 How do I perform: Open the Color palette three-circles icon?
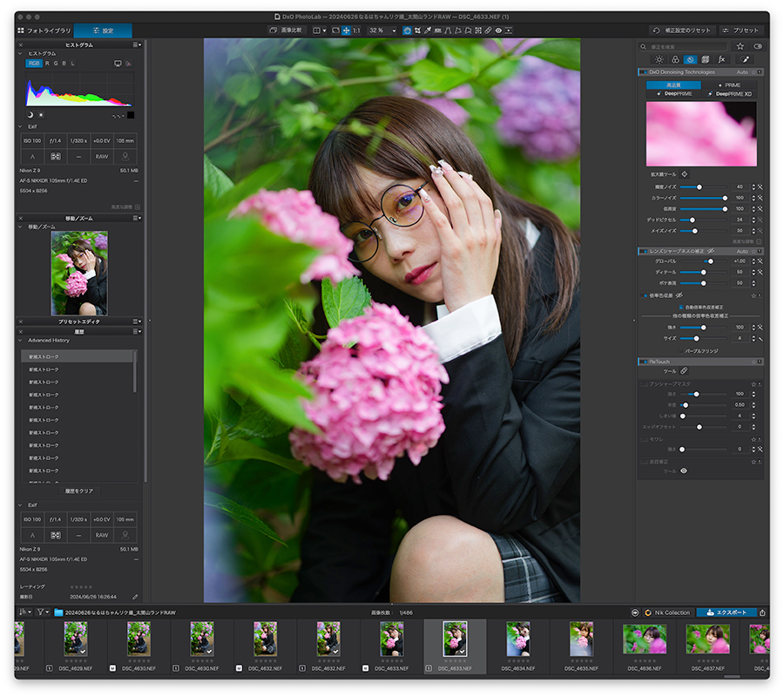[675, 59]
